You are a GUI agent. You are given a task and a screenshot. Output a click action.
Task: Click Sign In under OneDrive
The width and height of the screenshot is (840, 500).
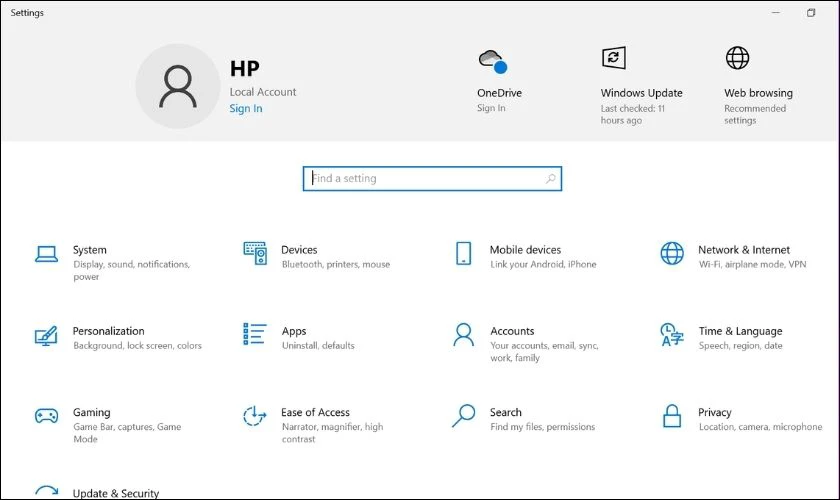[x=491, y=108]
